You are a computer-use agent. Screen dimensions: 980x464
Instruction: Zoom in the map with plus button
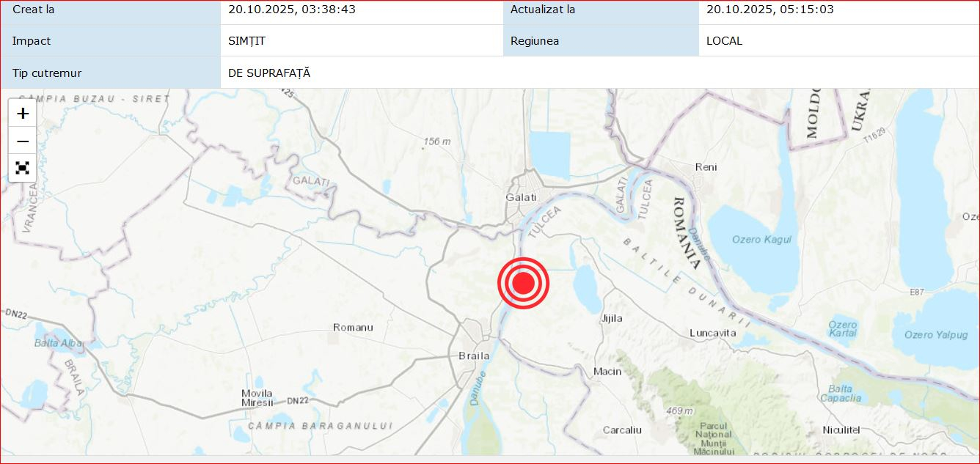tap(23, 113)
